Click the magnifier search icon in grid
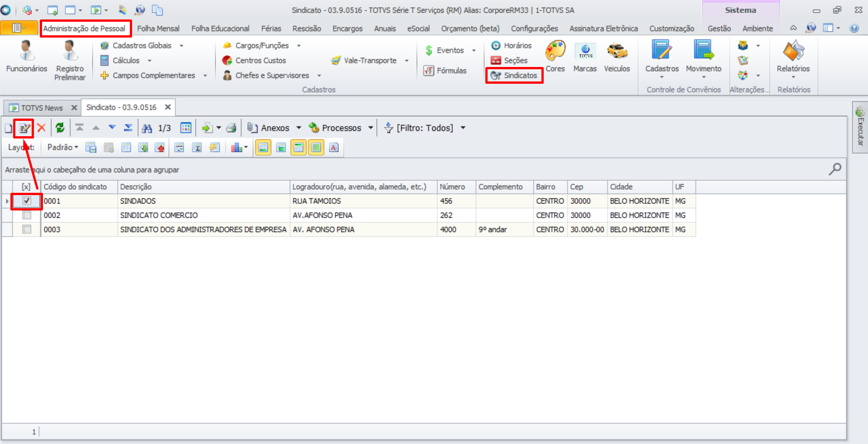Image resolution: width=868 pixels, height=444 pixels. pyautogui.click(x=835, y=169)
